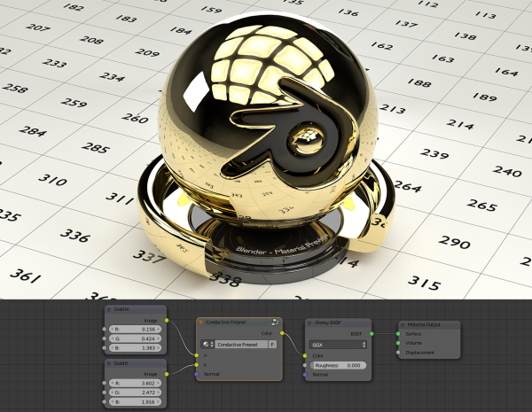
Task: Decrease Gold K R value with left arrow
Action: [x=112, y=383]
